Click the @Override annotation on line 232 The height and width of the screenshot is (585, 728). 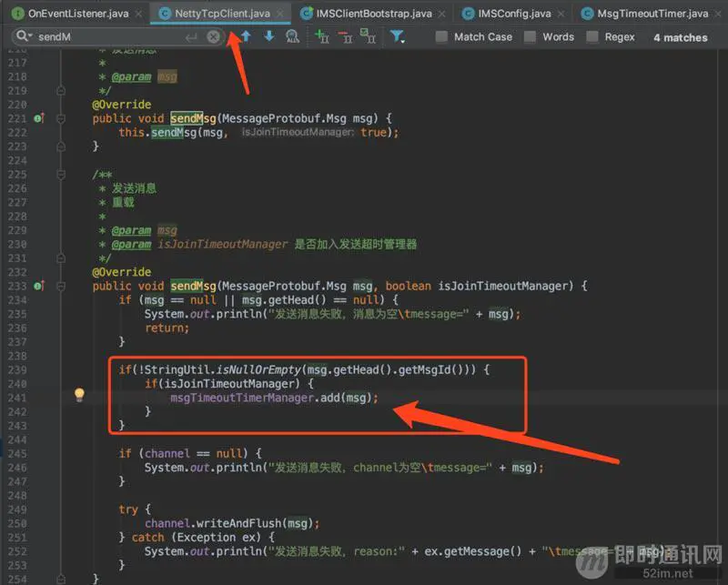pos(122,272)
